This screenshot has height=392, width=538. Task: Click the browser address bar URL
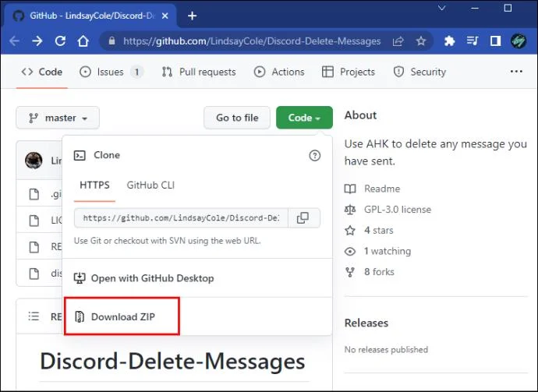coord(252,41)
